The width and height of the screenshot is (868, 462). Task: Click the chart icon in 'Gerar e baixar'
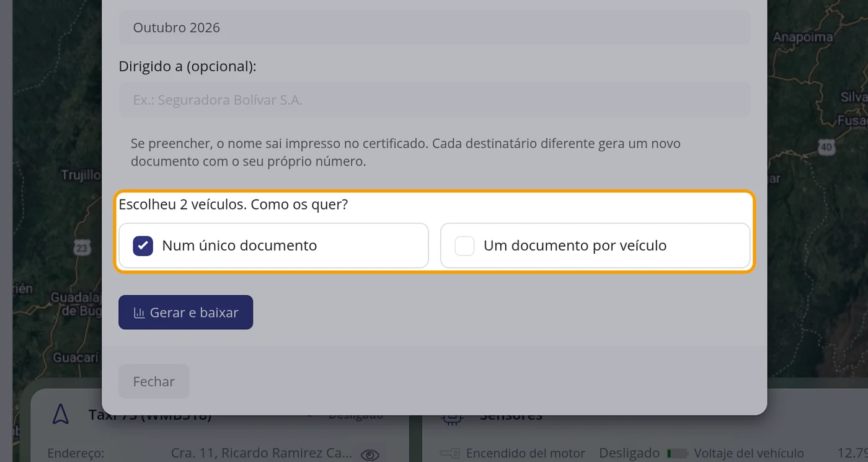tap(139, 313)
